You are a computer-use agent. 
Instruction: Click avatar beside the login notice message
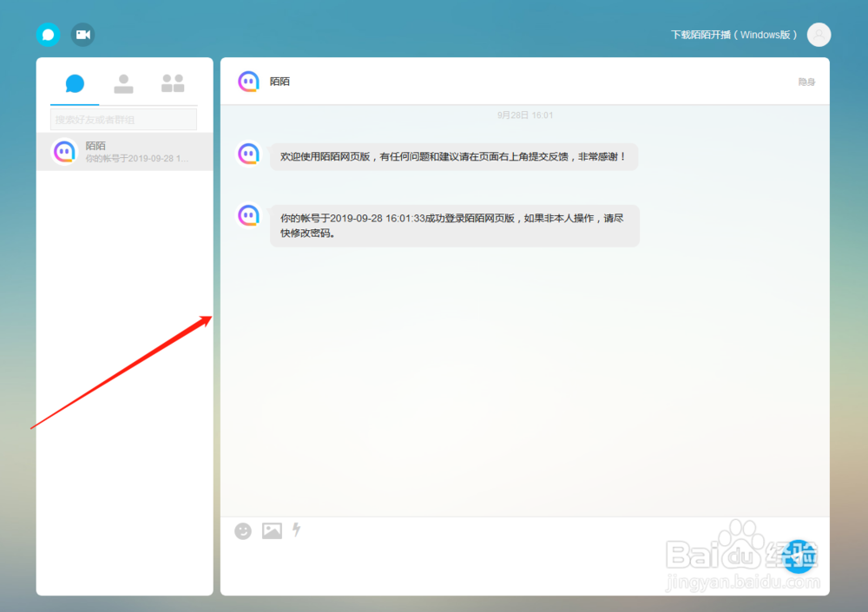[x=248, y=215]
